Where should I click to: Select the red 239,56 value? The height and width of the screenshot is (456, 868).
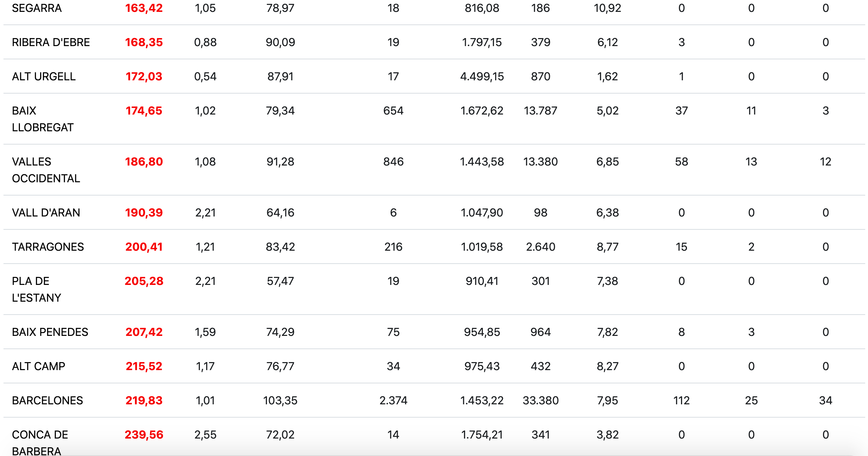pyautogui.click(x=144, y=435)
